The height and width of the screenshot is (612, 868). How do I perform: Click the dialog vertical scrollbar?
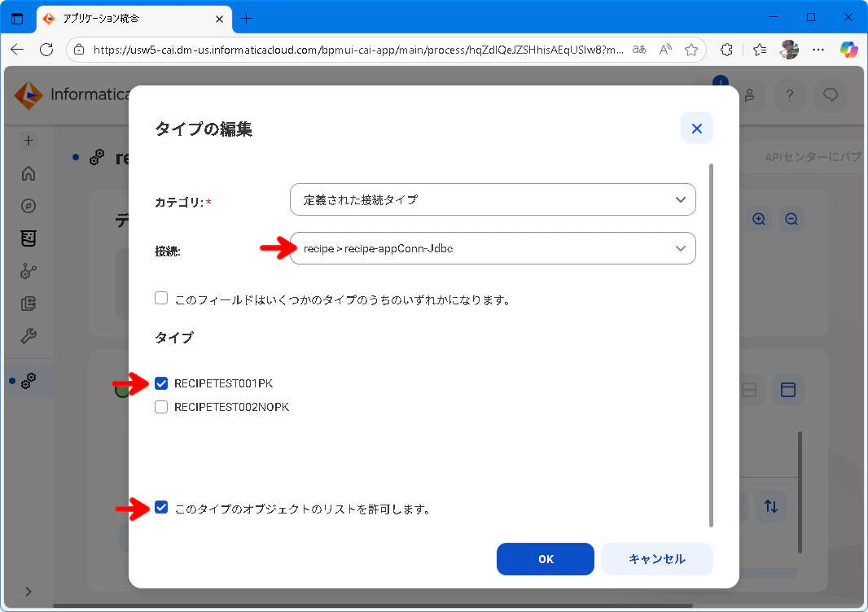tap(712, 345)
